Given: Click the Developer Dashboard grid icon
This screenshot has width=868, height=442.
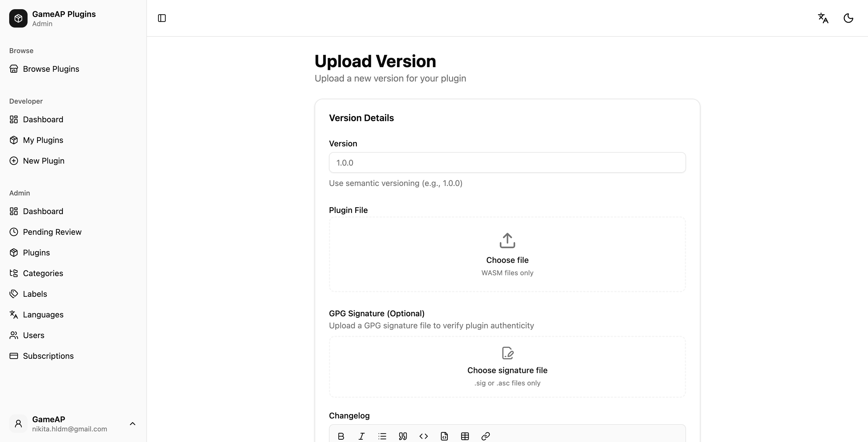Looking at the screenshot, I should click(x=14, y=119).
